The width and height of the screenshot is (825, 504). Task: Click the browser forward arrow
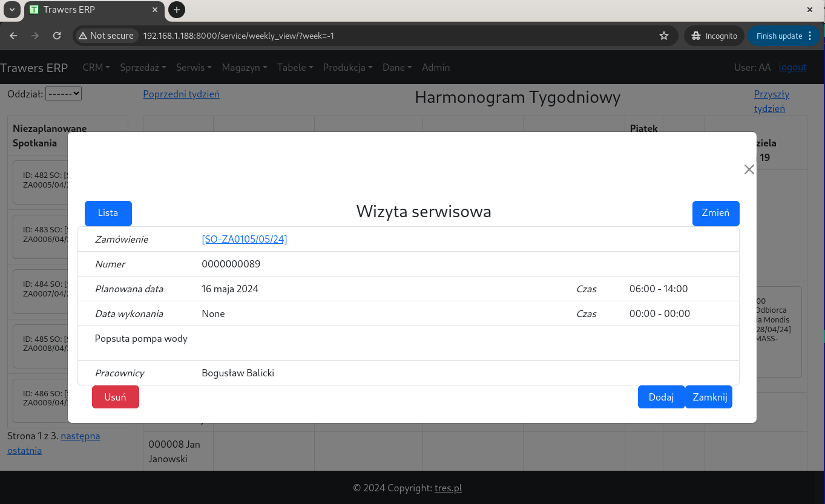click(35, 36)
